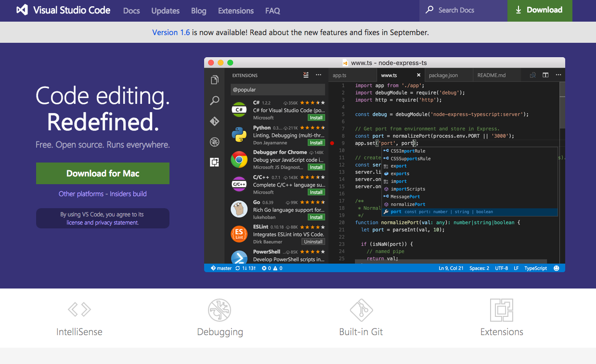The image size is (596, 364).
Task: Click the Debugging feature icon
Action: [x=220, y=310]
